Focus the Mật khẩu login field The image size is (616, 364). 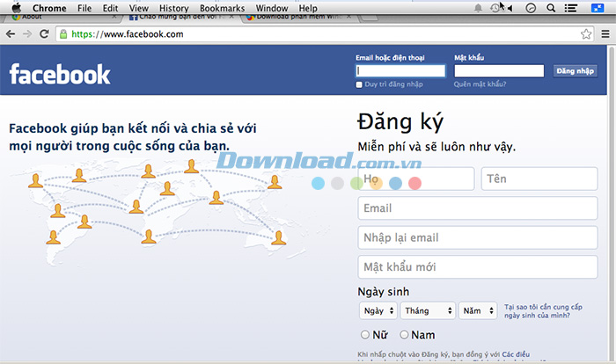point(499,71)
